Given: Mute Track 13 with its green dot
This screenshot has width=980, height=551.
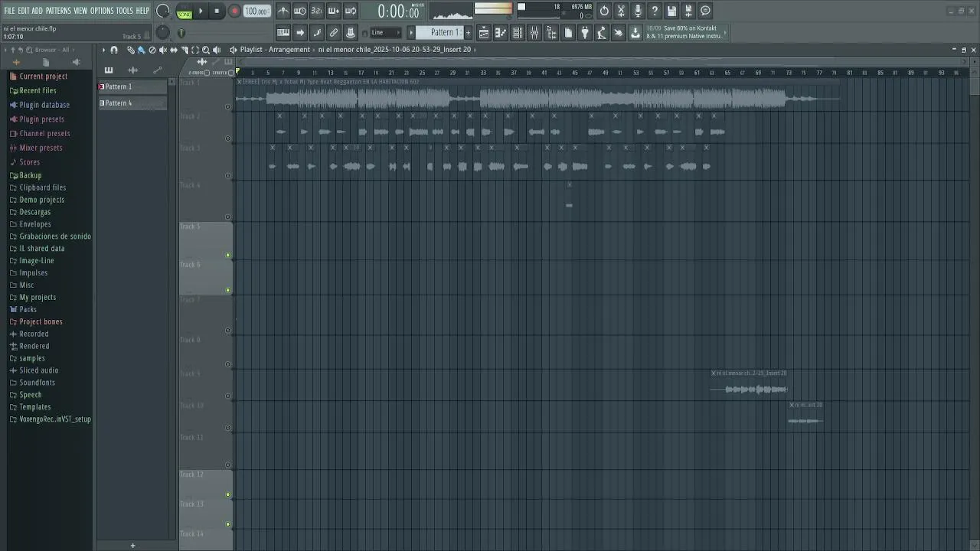Looking at the screenshot, I should pyautogui.click(x=227, y=524).
